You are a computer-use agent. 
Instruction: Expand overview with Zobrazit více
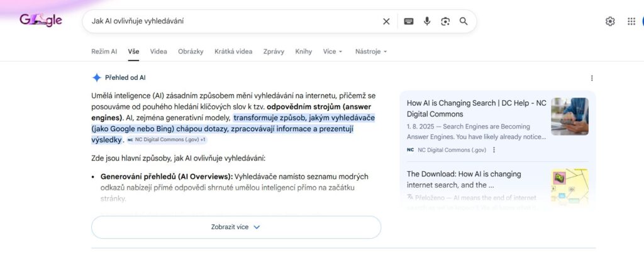pyautogui.click(x=236, y=227)
